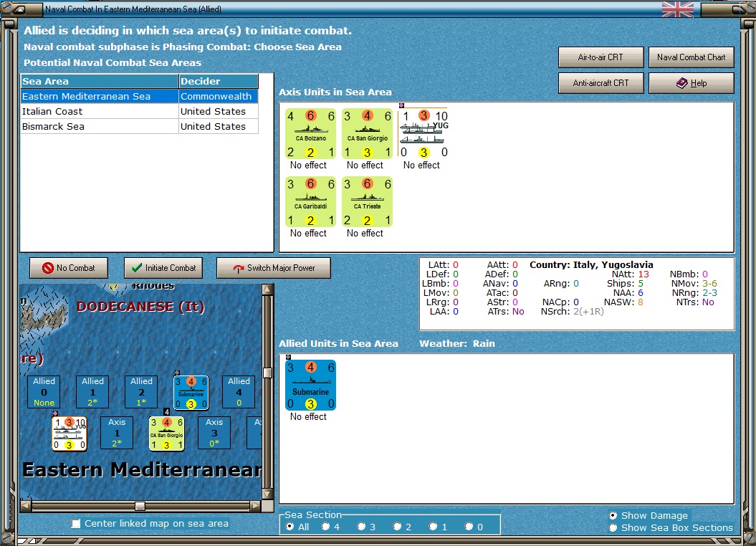This screenshot has width=756, height=546.
Task: Click No effect under the Allied Submarine
Action: pos(308,417)
